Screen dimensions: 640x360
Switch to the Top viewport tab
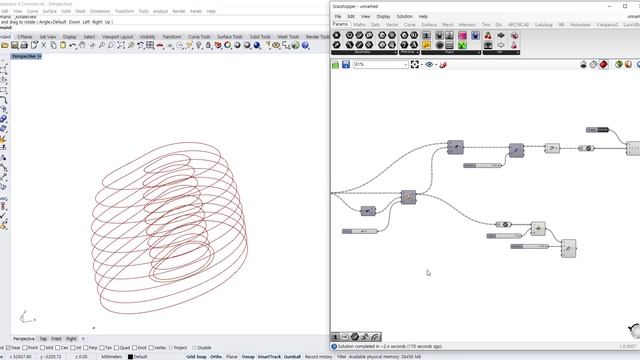pos(43,339)
